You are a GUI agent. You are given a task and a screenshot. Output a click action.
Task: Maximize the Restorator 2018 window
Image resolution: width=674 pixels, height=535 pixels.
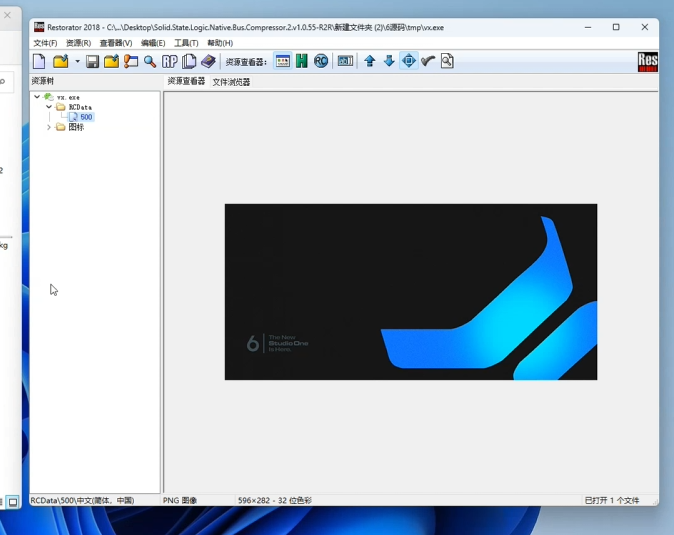point(616,27)
